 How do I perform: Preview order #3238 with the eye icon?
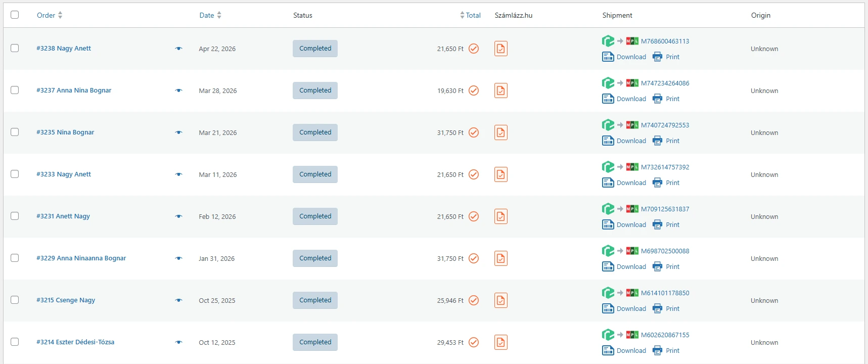[x=178, y=49]
